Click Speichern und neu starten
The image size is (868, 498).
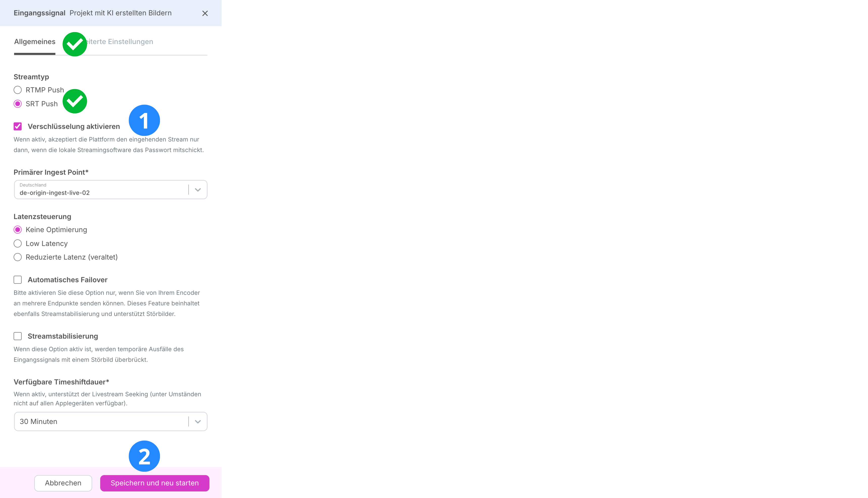click(x=154, y=483)
